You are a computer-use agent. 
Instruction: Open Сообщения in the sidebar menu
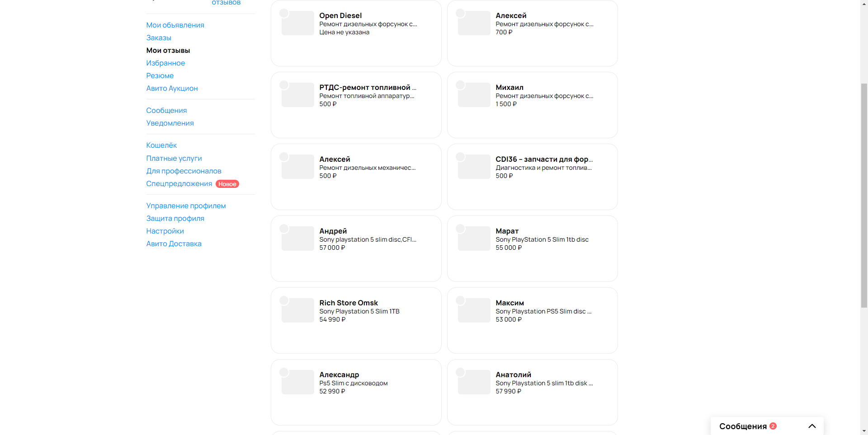pyautogui.click(x=166, y=111)
